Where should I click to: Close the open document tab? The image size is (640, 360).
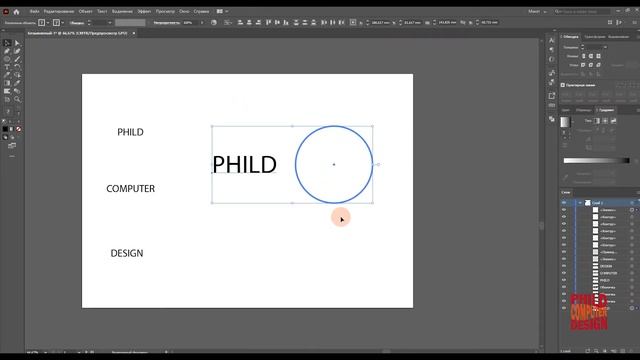click(133, 33)
